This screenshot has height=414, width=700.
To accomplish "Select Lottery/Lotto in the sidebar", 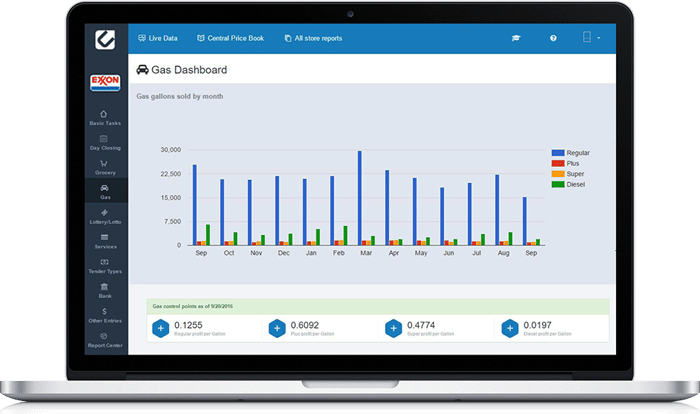I will pyautogui.click(x=104, y=216).
